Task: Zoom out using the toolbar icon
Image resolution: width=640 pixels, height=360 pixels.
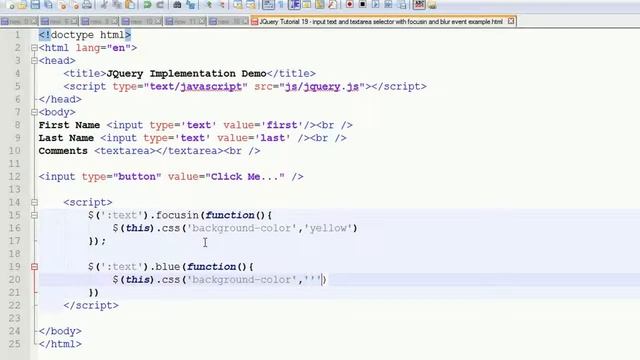Action: click(222, 5)
